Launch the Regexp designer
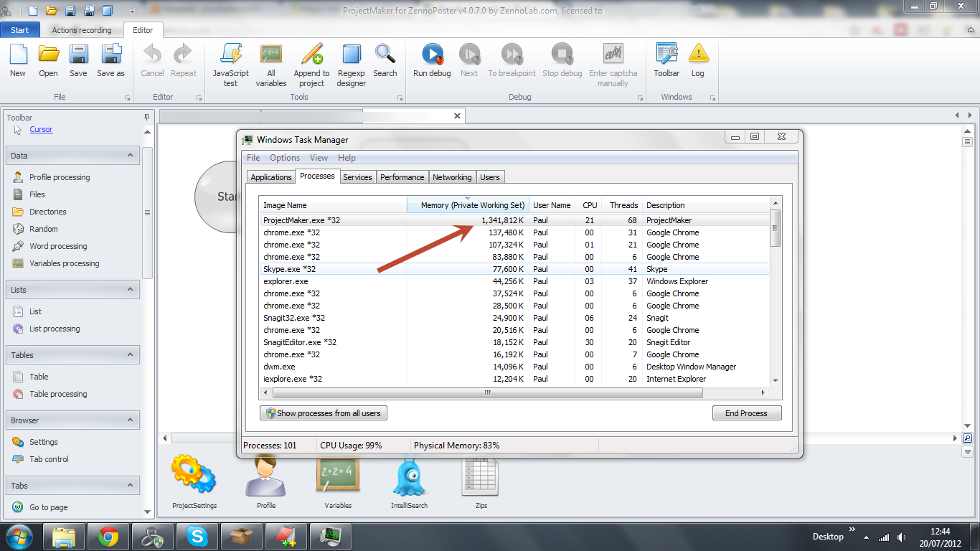This screenshot has height=551, width=980. (x=352, y=55)
